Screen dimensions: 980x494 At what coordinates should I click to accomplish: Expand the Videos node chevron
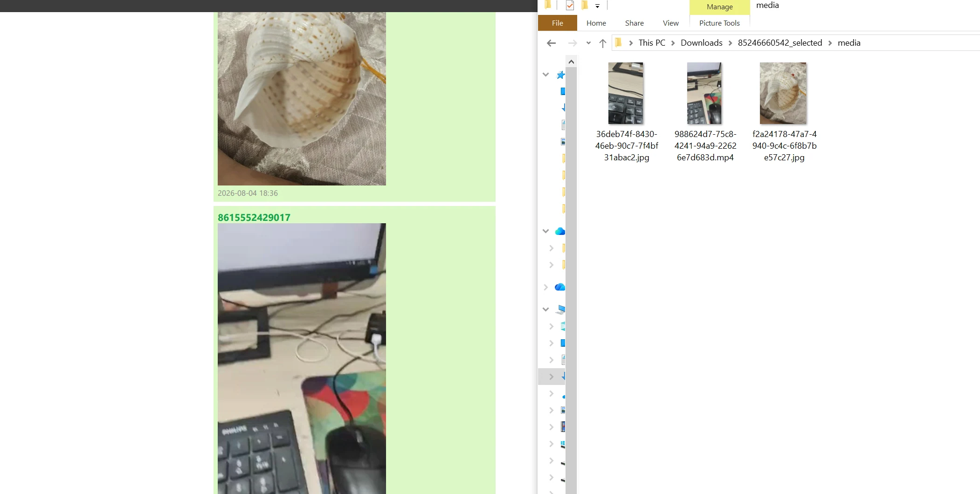[x=552, y=427]
